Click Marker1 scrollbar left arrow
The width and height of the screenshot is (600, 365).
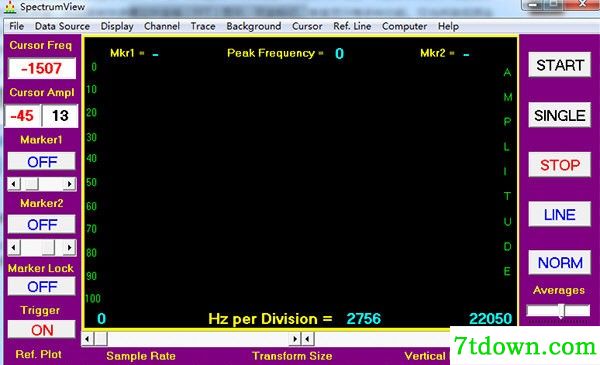[x=14, y=184]
